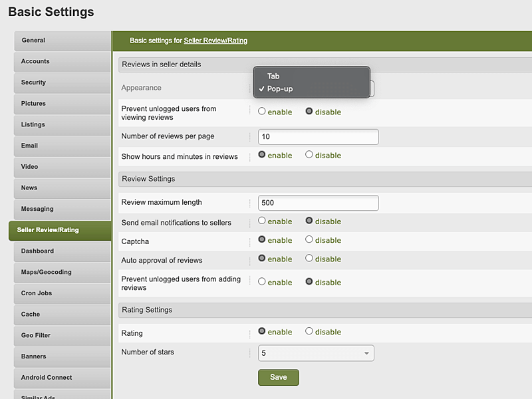The image size is (532, 399).
Task: Open the General settings tab
Action: [63, 41]
